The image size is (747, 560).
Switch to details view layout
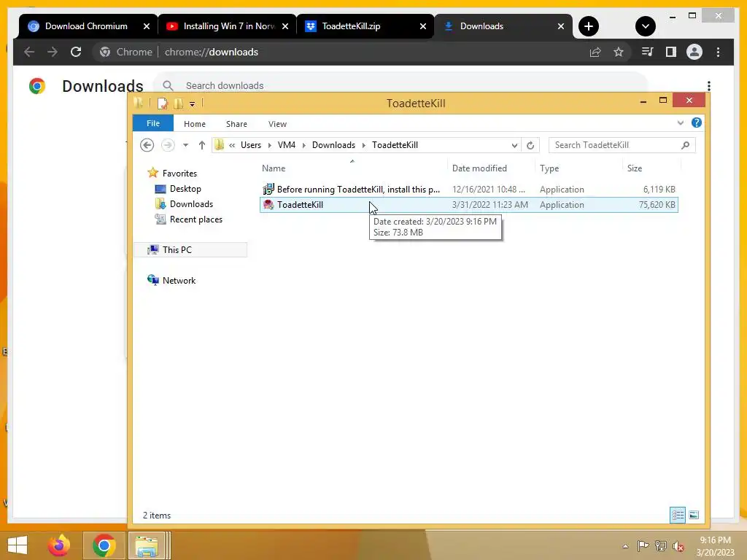pyautogui.click(x=678, y=515)
